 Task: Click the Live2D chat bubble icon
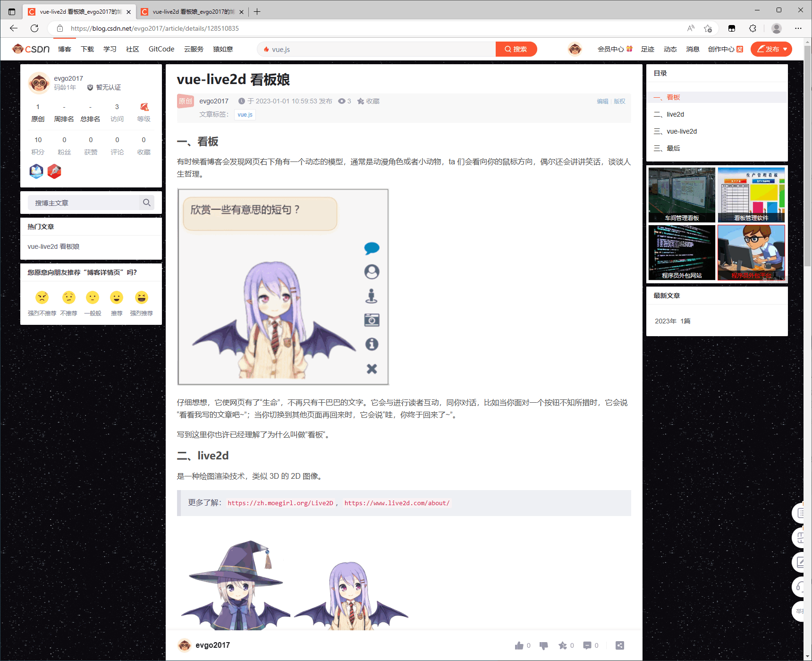[372, 248]
